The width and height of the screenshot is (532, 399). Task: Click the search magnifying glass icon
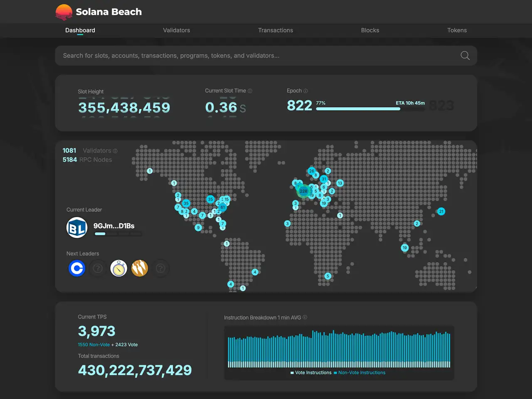pyautogui.click(x=465, y=56)
